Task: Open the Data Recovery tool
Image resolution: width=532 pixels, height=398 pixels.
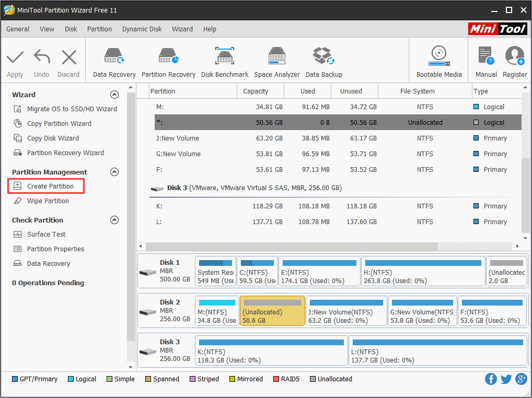Action: 113,60
